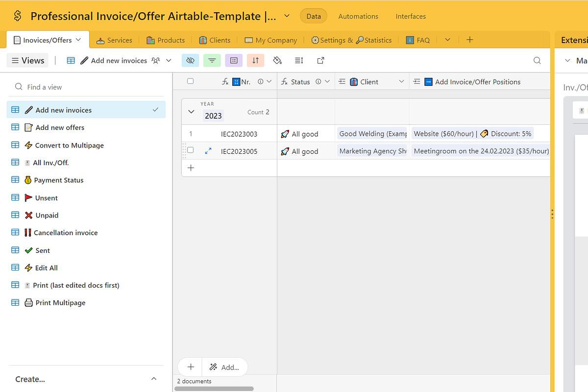Open the hide fields eye button
The width and height of the screenshot is (588, 392).
coord(191,60)
